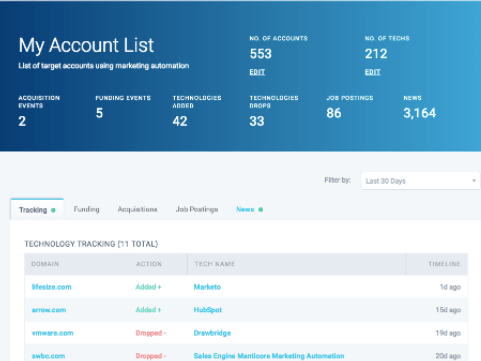The image size is (481, 361).
Task: Open the HubSpot tech link
Action: click(208, 310)
